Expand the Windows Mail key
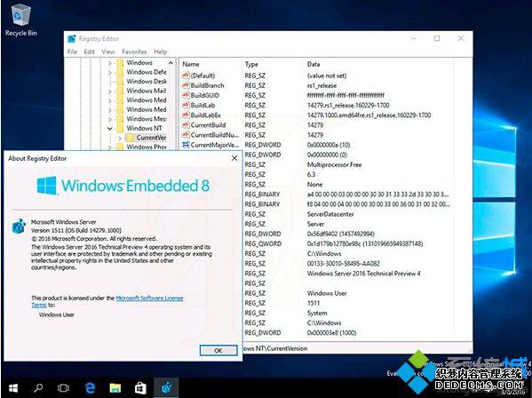Image resolution: width=532 pixels, height=398 pixels. [x=109, y=91]
